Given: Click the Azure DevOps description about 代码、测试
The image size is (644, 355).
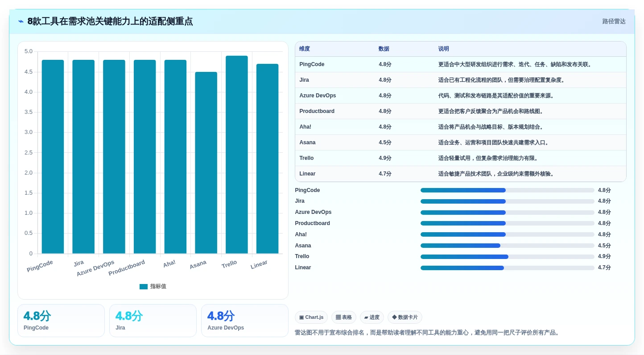Looking at the screenshot, I should tap(497, 96).
